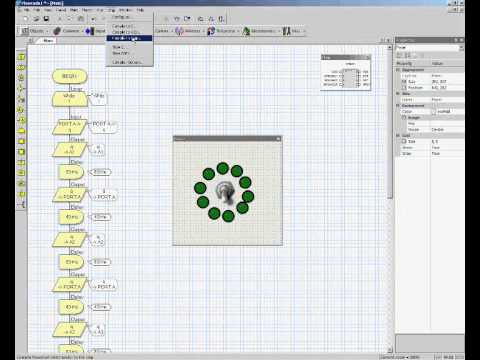
Task: Toggle the switch component in the Panel window
Action: point(225,192)
